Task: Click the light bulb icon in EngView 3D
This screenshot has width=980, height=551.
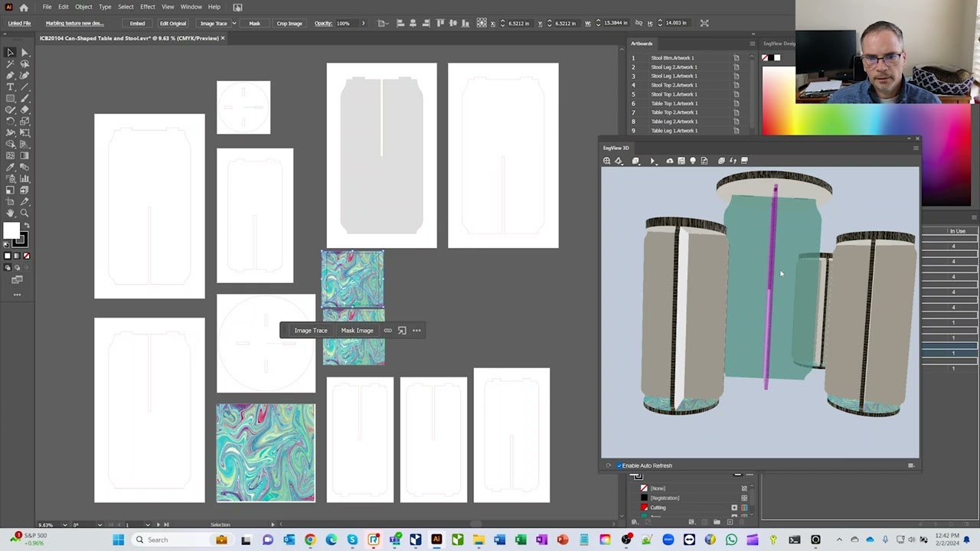Action: tap(693, 161)
